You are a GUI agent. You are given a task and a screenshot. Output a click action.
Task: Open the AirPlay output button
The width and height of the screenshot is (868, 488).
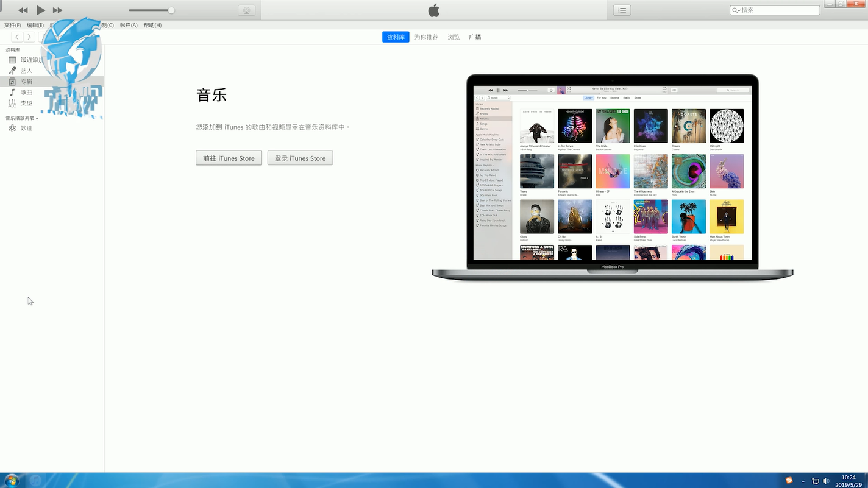pyautogui.click(x=246, y=10)
